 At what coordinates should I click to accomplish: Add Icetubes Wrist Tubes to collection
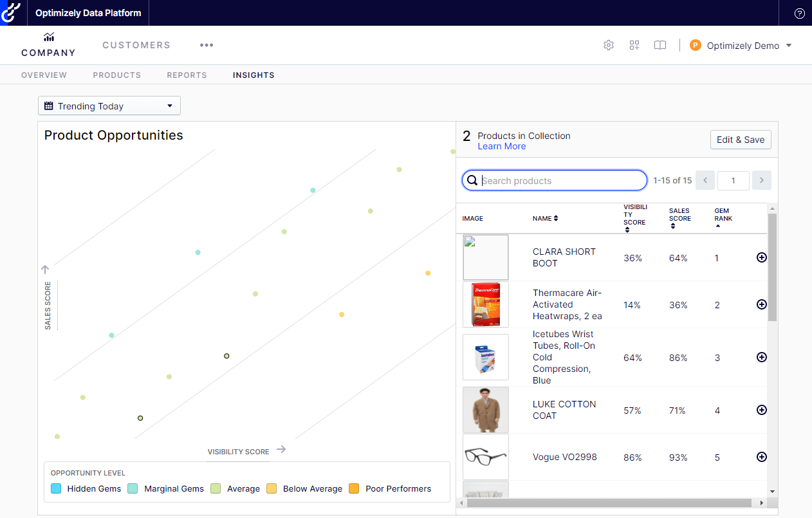point(762,357)
